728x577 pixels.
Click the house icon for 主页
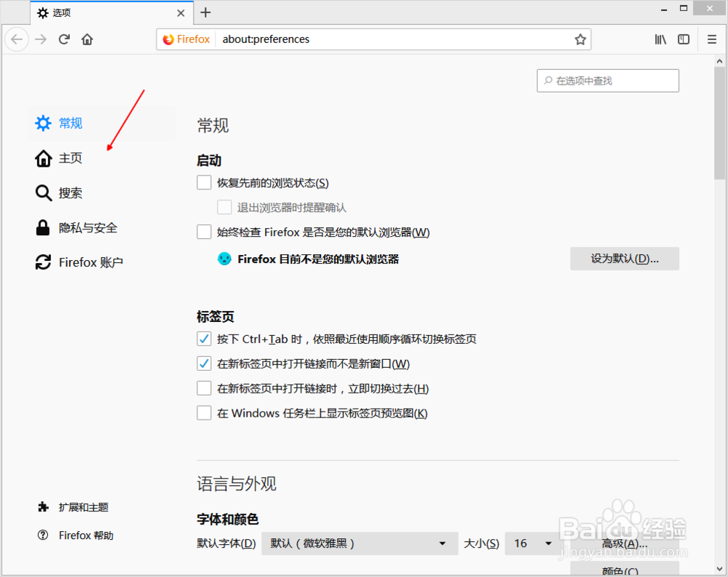(x=43, y=158)
